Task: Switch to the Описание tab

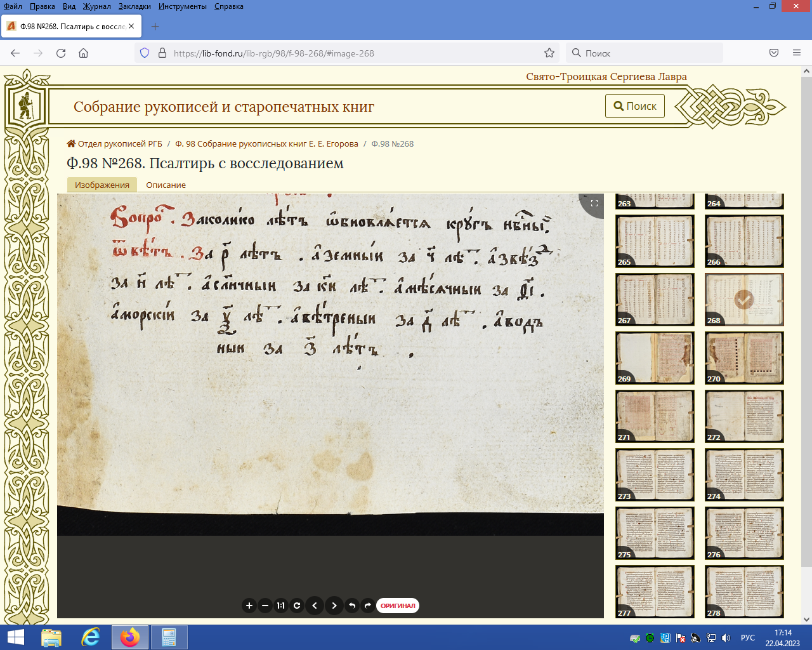Action: [x=166, y=185]
